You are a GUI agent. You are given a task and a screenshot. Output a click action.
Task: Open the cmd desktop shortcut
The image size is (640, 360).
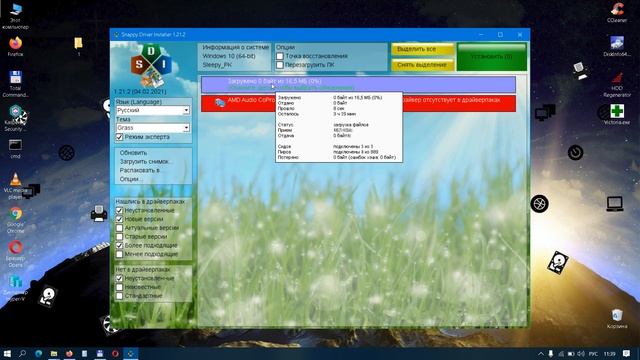coord(16,149)
